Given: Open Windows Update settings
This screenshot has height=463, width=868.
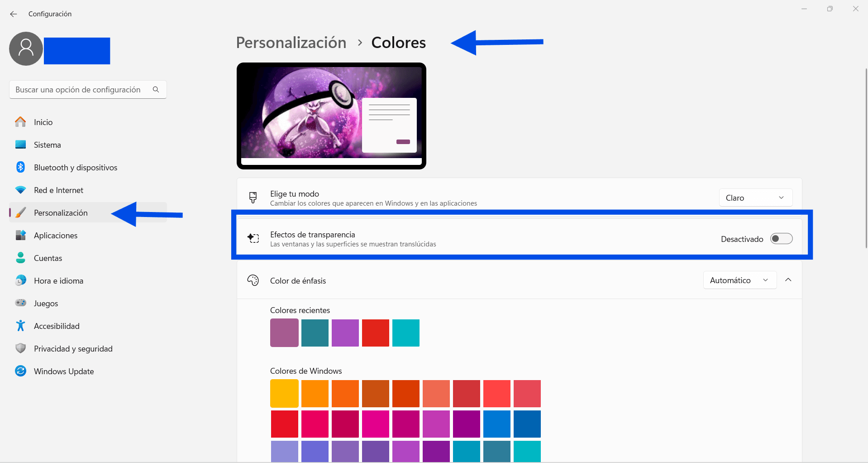Looking at the screenshot, I should tap(88, 371).
